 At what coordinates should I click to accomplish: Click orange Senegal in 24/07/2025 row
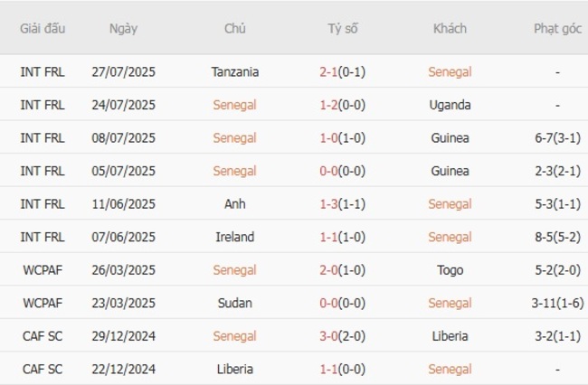(x=234, y=105)
